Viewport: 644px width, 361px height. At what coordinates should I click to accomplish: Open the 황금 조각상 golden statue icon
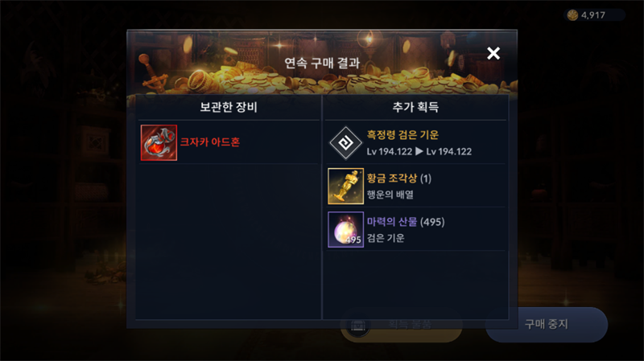346,187
